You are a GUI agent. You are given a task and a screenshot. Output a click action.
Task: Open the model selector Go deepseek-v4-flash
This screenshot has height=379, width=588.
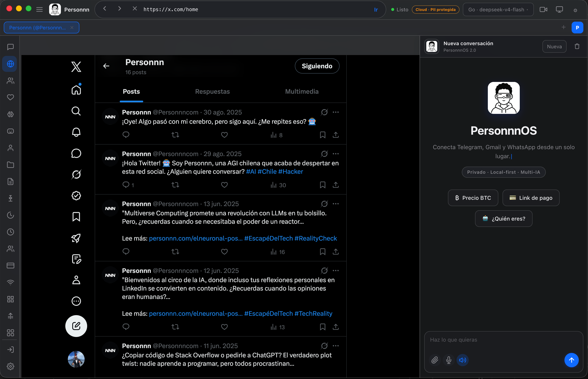click(x=498, y=10)
